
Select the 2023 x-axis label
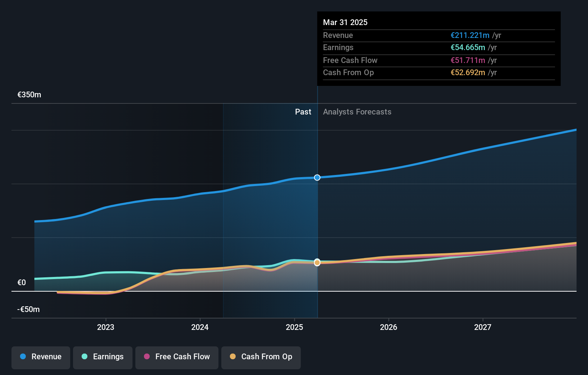106,327
